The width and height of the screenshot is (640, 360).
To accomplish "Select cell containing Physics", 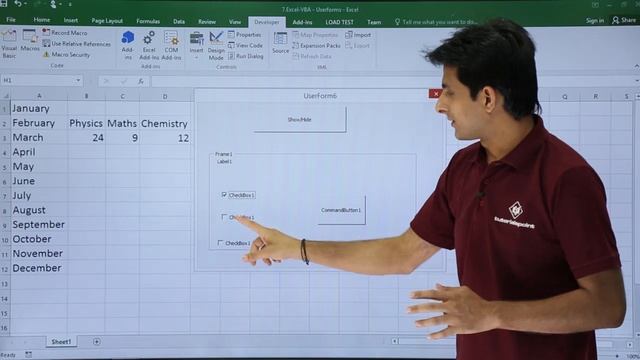I will [86, 123].
